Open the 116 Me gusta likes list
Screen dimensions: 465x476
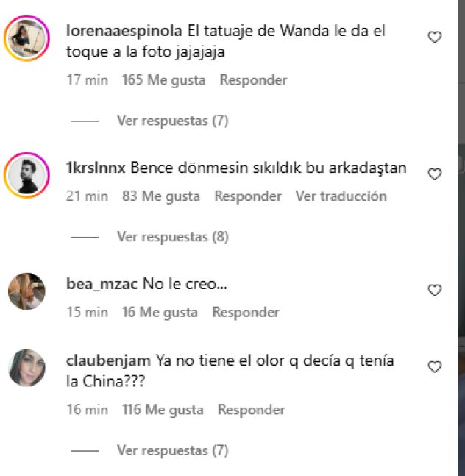[163, 410]
